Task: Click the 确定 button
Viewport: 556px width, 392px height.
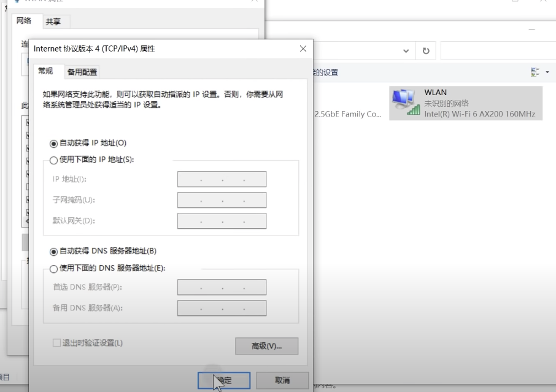Action: (224, 380)
